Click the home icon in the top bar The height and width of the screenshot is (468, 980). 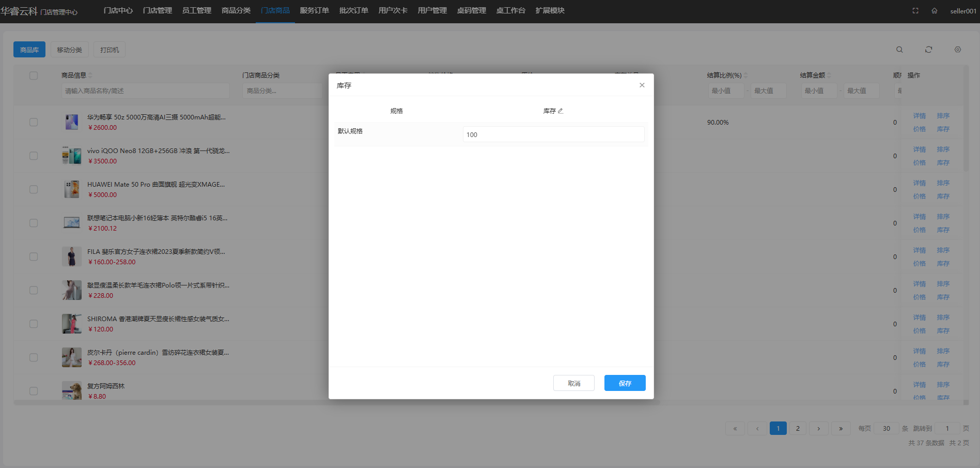click(934, 11)
